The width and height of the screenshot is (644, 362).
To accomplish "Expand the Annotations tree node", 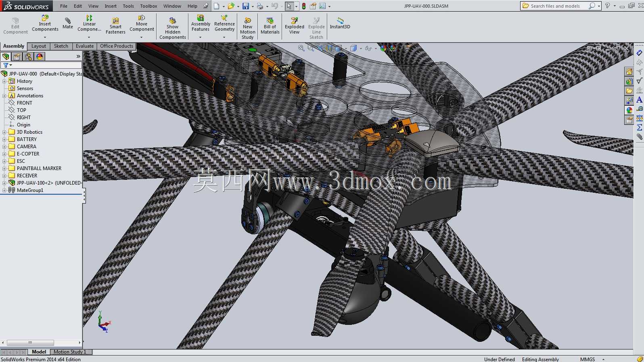I will click(4, 96).
